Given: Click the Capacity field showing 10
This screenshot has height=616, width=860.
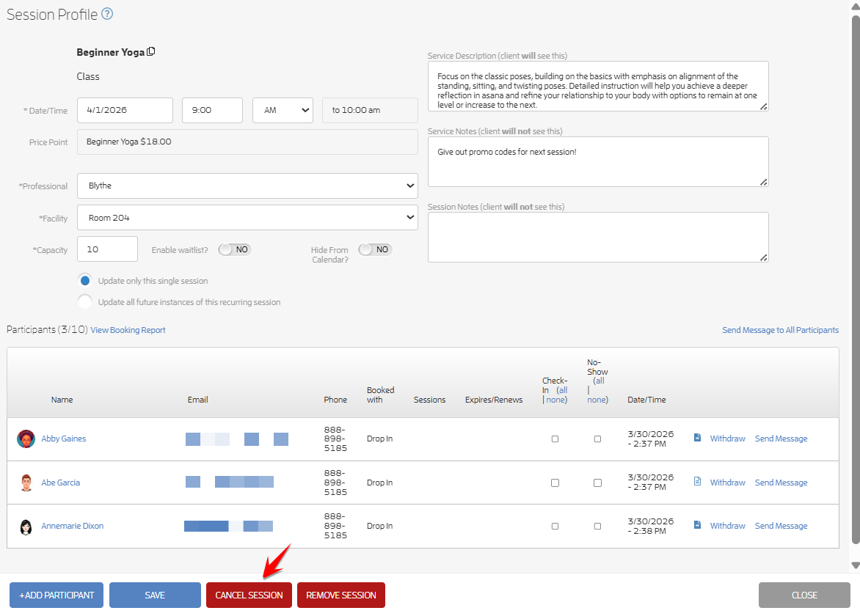Looking at the screenshot, I should pos(107,249).
